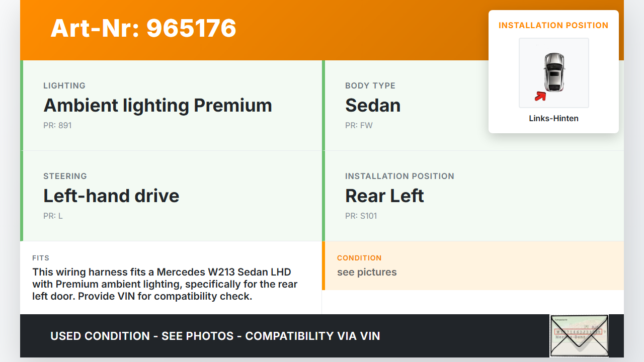This screenshot has height=362, width=644.
Task: Click the orange CONDITION label
Action: click(359, 258)
